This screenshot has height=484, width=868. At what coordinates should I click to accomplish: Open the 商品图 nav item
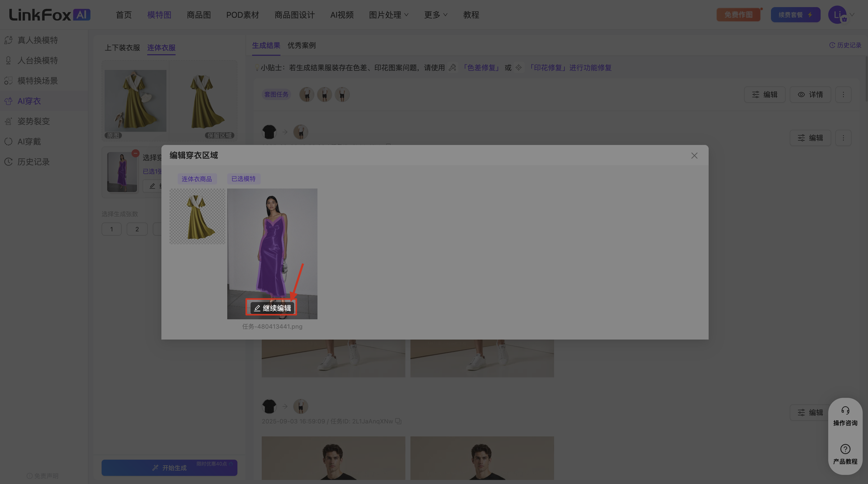pos(199,15)
